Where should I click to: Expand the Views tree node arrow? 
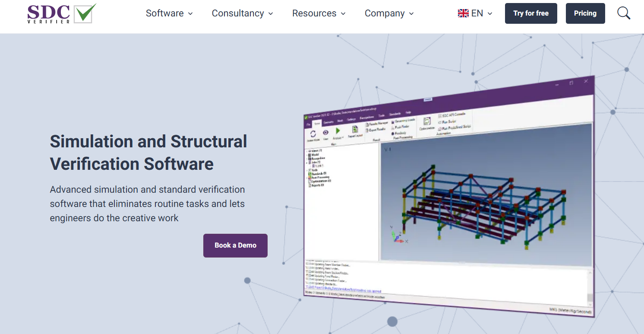pos(307,151)
